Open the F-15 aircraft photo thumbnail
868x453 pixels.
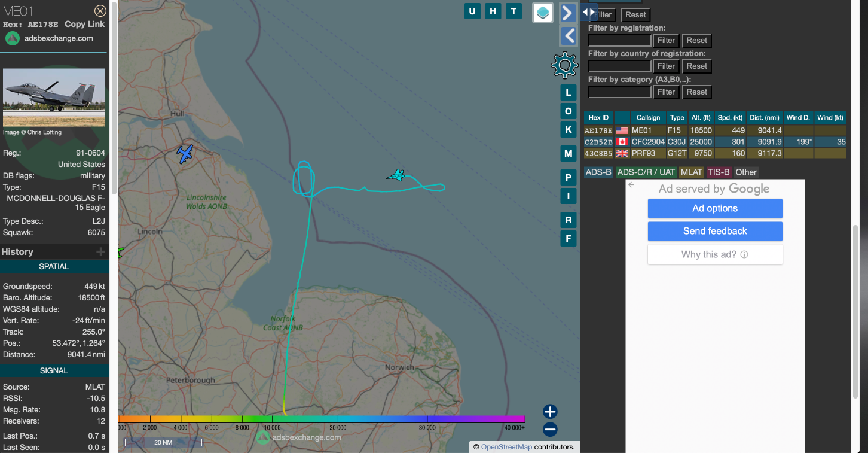54,98
